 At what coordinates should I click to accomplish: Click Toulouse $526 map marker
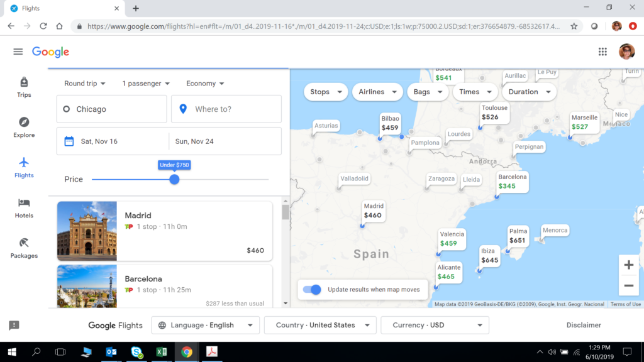[494, 112]
